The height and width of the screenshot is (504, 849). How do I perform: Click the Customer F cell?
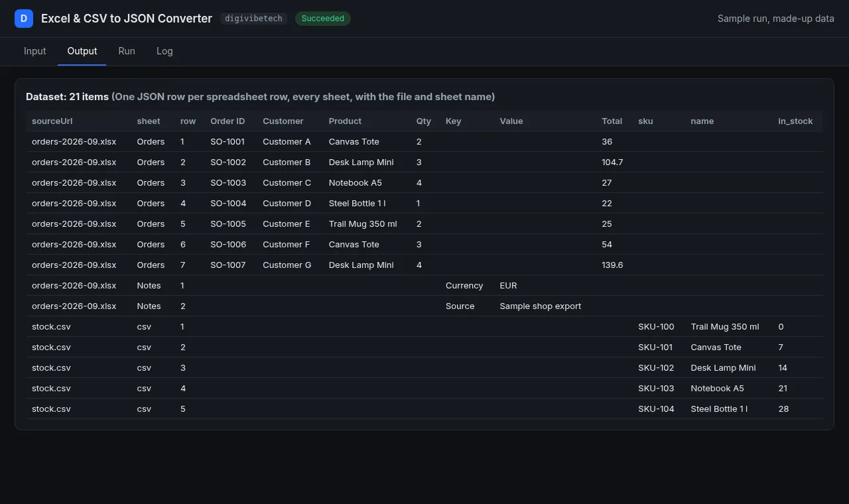click(x=286, y=244)
